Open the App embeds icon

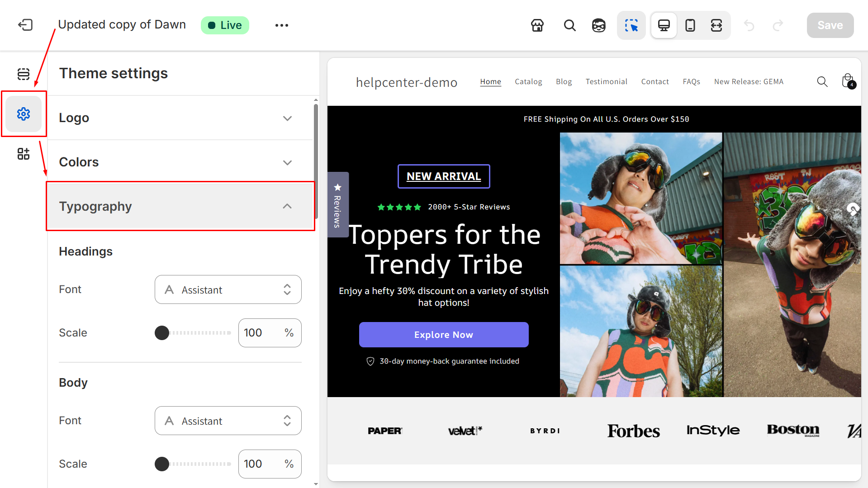coord(24,154)
